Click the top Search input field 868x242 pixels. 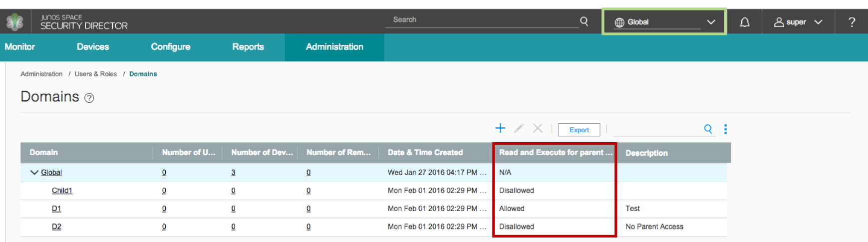tap(482, 20)
